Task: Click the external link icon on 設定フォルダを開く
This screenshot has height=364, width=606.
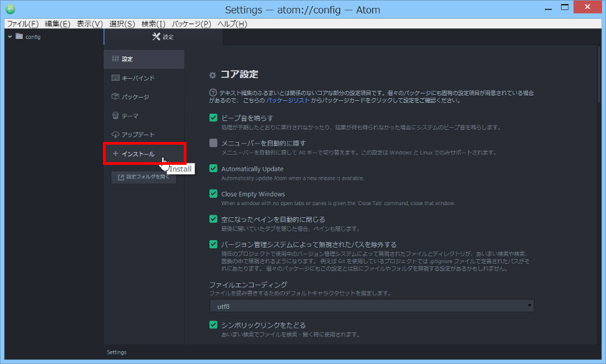Action: click(x=121, y=177)
